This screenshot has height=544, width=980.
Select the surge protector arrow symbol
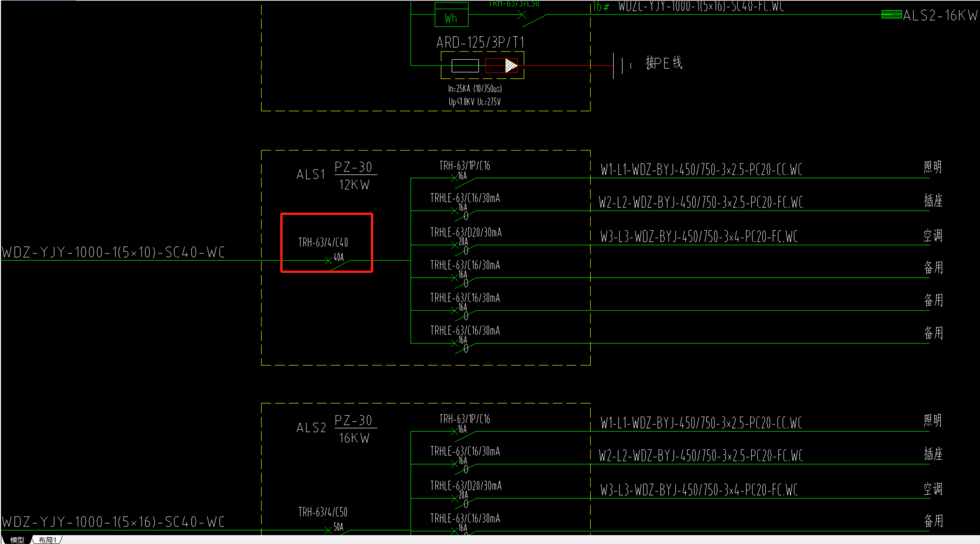[x=511, y=66]
